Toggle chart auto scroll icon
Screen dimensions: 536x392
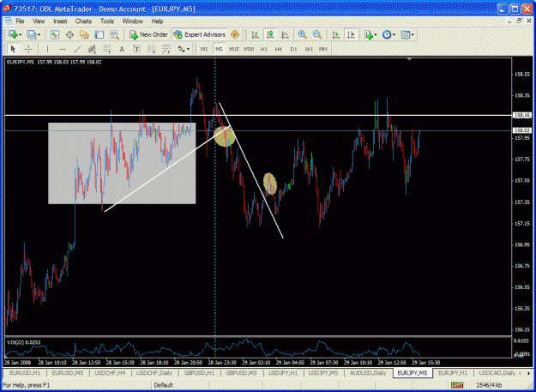point(336,34)
